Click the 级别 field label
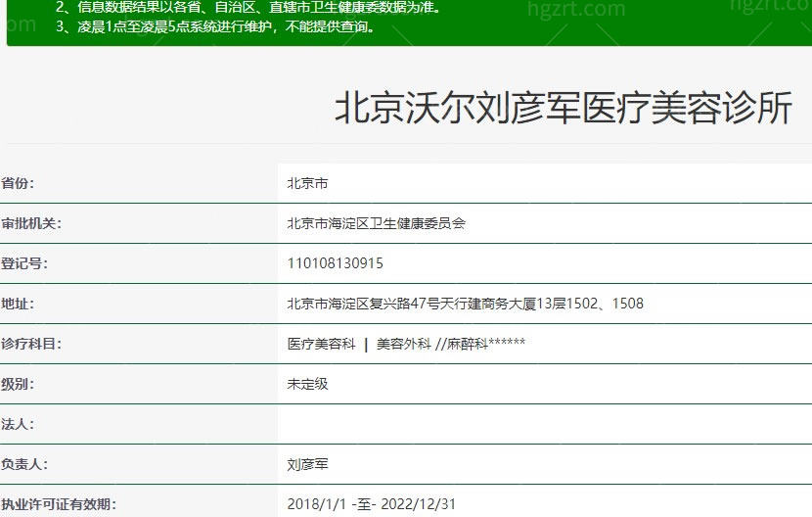 click(17, 384)
